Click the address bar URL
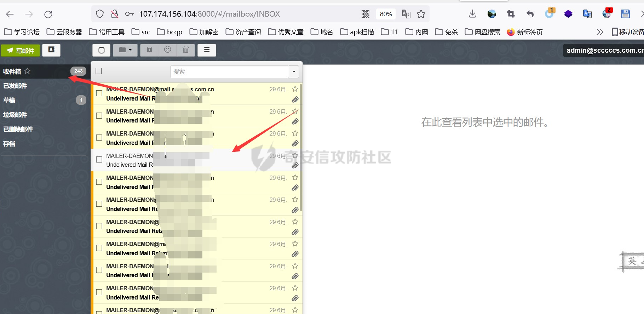 click(x=209, y=14)
